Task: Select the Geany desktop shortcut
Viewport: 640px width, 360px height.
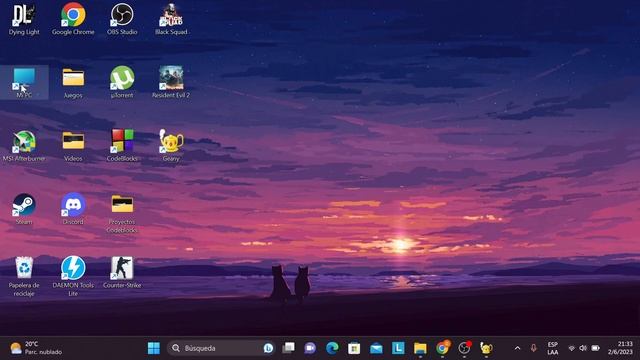Action: coord(171,146)
